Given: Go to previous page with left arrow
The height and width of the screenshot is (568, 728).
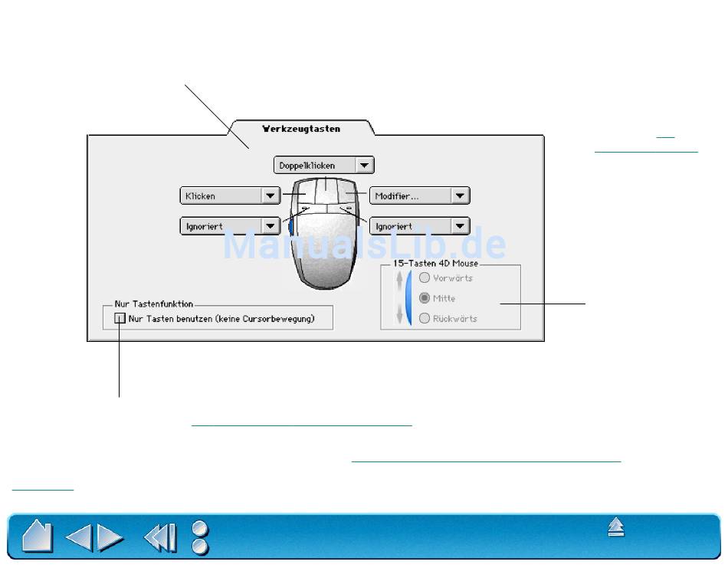Looking at the screenshot, I should pyautogui.click(x=79, y=537).
